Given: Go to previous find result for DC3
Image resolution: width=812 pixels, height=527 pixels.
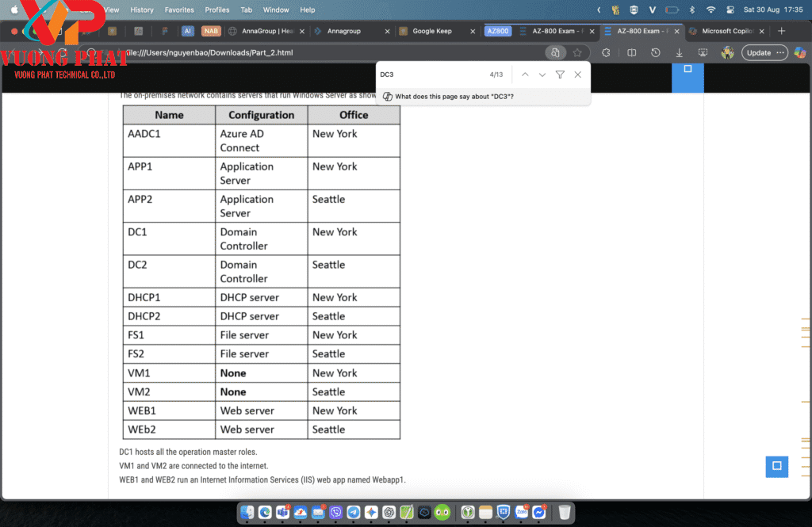Looking at the screenshot, I should coord(525,74).
